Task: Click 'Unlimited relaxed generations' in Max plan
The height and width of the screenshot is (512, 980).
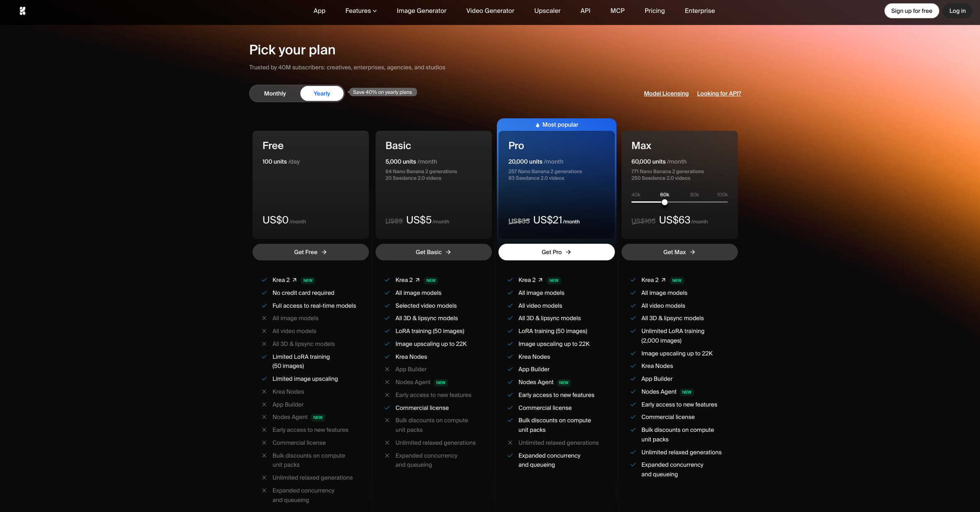Action: coord(681,452)
